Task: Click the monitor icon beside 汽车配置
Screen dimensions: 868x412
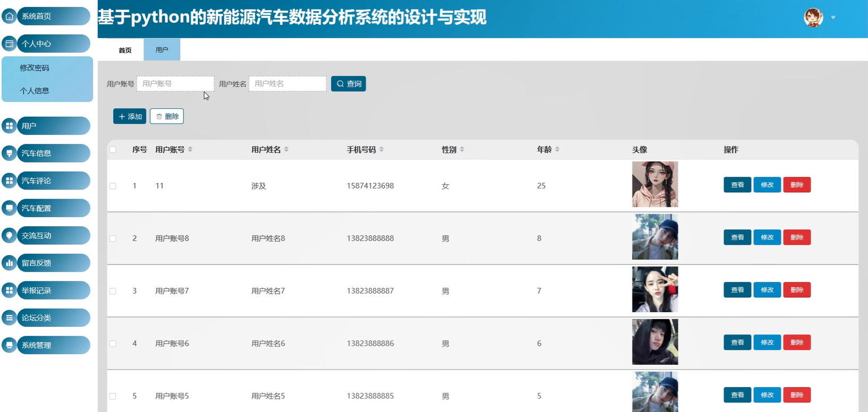Action: (x=10, y=208)
